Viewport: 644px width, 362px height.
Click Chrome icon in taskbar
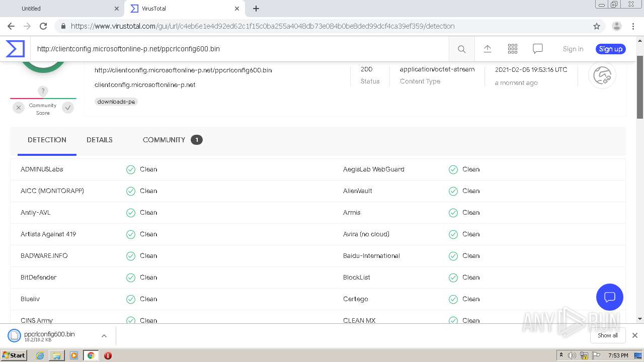(x=91, y=355)
